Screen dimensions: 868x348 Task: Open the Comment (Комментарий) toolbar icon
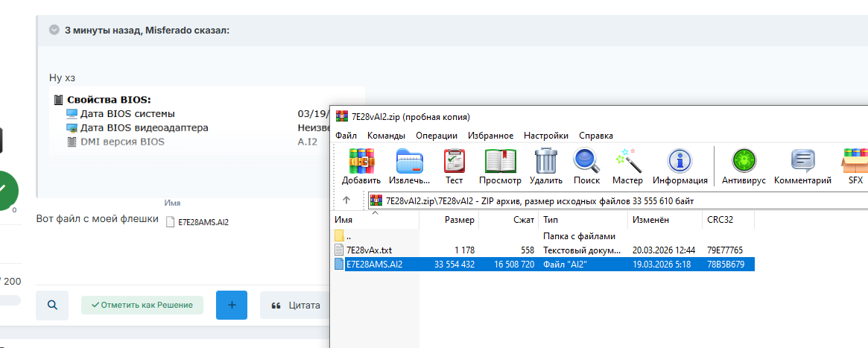[802, 161]
